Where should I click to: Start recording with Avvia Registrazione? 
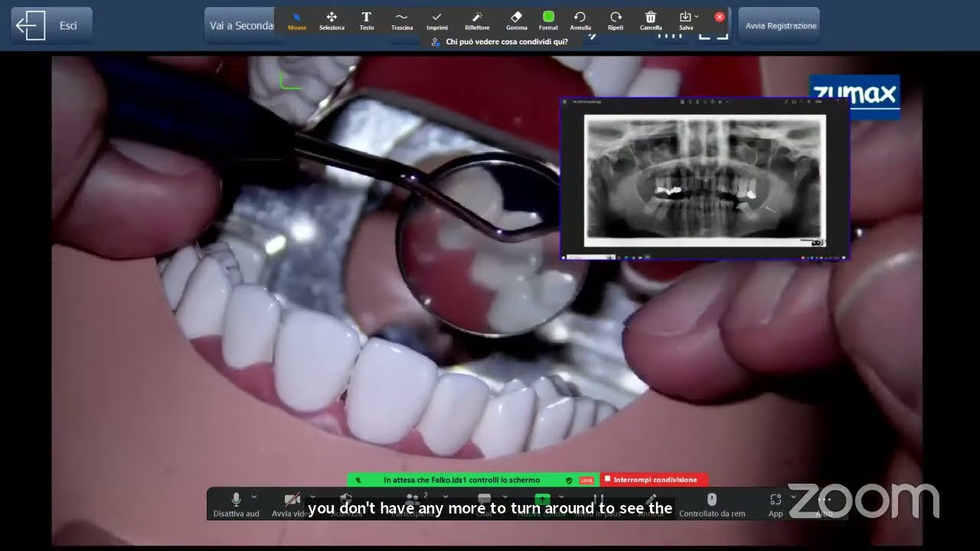pos(779,25)
